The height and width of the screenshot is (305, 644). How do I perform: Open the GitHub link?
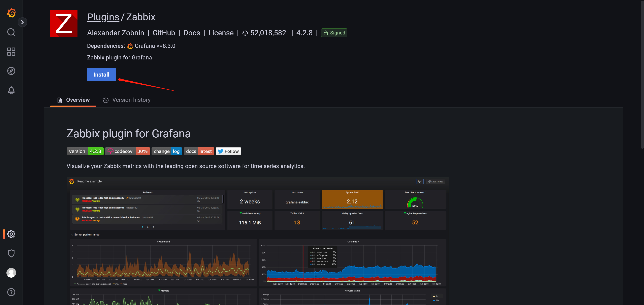[x=164, y=33]
